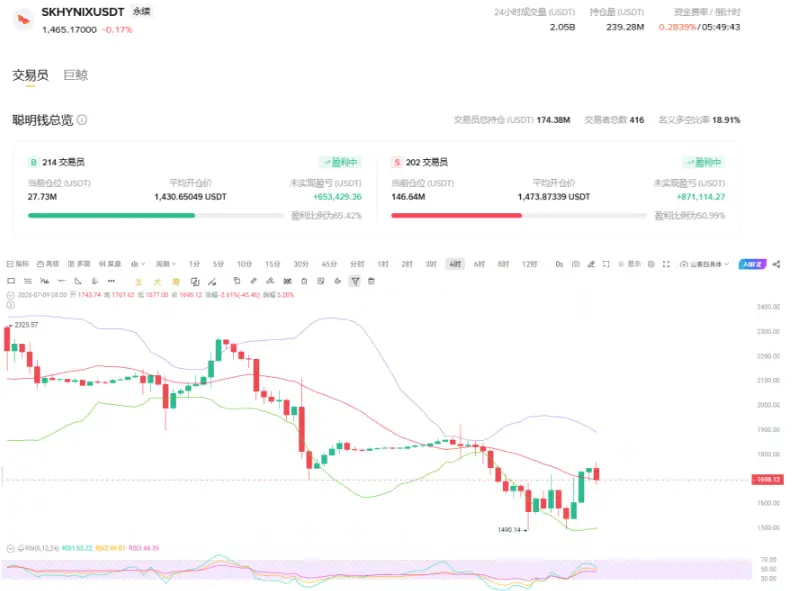Select the 5分 timeframe
794x591 pixels.
(x=218, y=264)
